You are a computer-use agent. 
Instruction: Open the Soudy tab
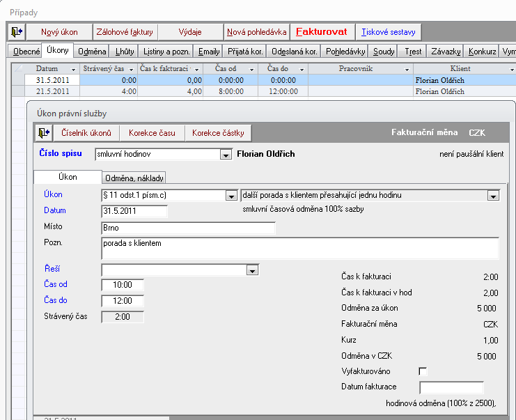(x=384, y=52)
